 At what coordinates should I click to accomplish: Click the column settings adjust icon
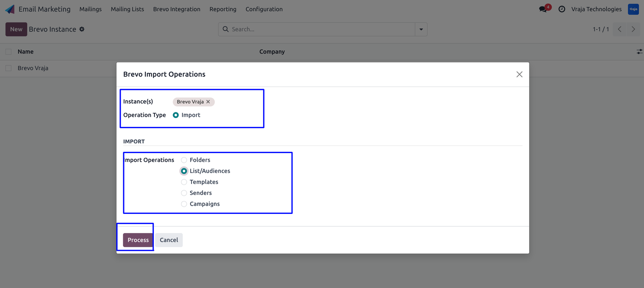[639, 52]
